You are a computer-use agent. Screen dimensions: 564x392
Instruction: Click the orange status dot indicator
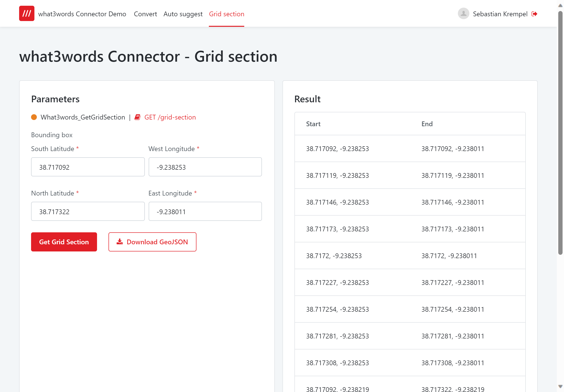click(x=34, y=117)
